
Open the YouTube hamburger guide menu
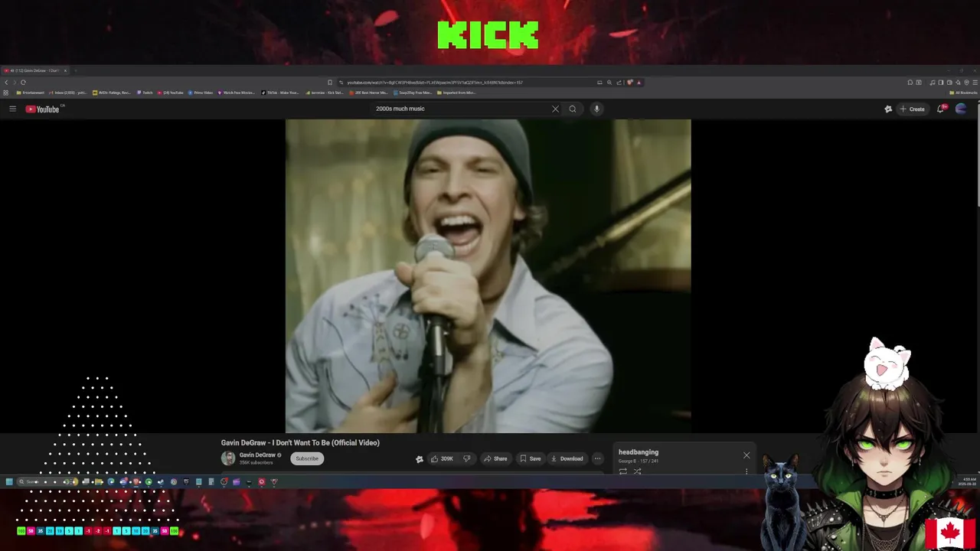pyautogui.click(x=12, y=109)
